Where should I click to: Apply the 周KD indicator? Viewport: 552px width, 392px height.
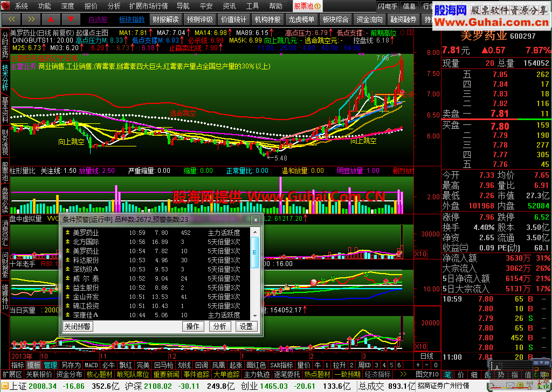click(x=364, y=365)
